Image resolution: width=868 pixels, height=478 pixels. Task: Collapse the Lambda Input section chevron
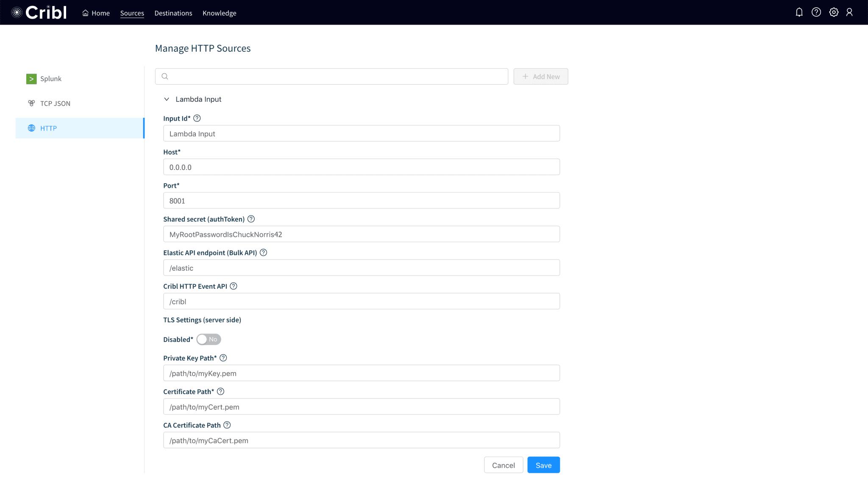click(x=167, y=99)
